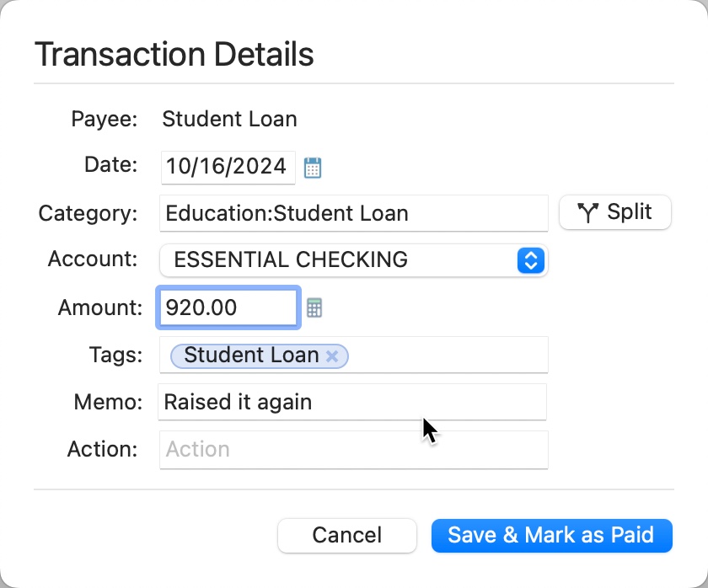This screenshot has width=708, height=588.
Task: Click Save & Mark as Paid
Action: [551, 535]
